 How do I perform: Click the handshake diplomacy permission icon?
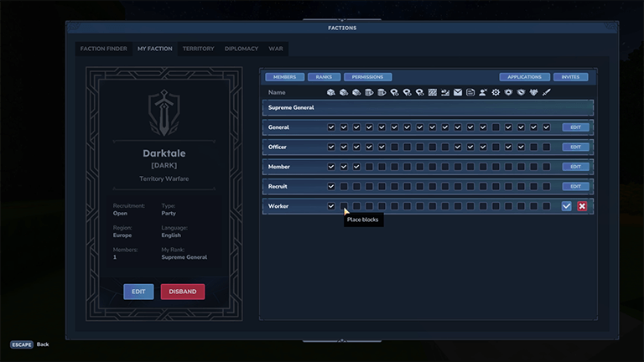coord(522,92)
